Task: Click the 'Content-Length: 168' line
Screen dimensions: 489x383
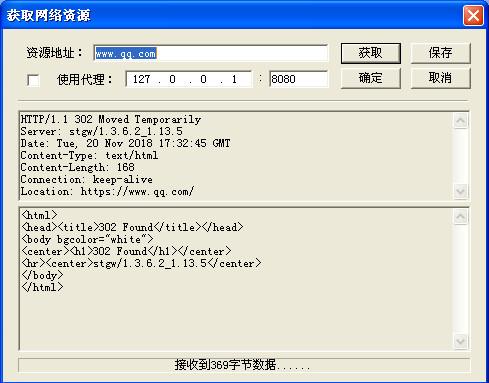Action: pos(77,167)
